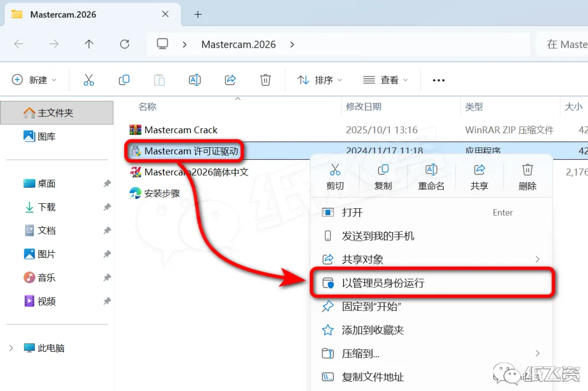The width and height of the screenshot is (588, 391).
Task: Open 主文件夹 in the sidebar
Action: 57,113
